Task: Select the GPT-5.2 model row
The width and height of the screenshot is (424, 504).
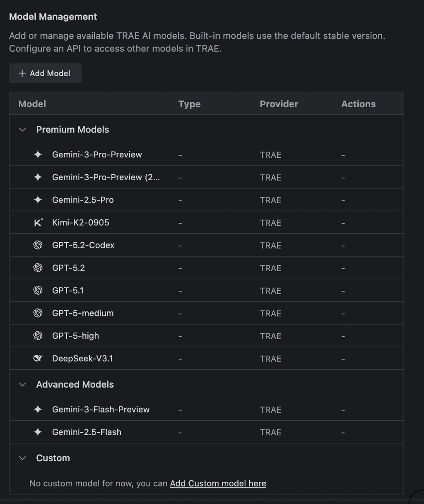Action: (x=166, y=268)
